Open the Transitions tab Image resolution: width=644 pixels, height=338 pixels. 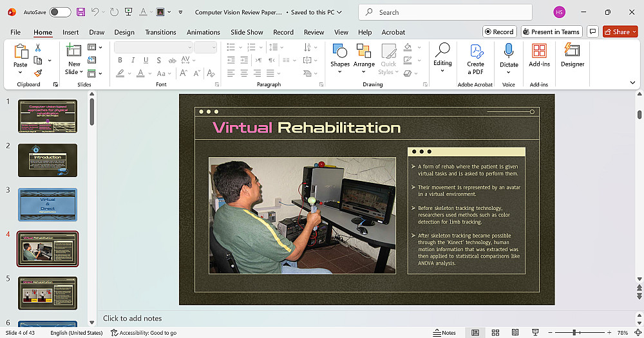tap(160, 32)
